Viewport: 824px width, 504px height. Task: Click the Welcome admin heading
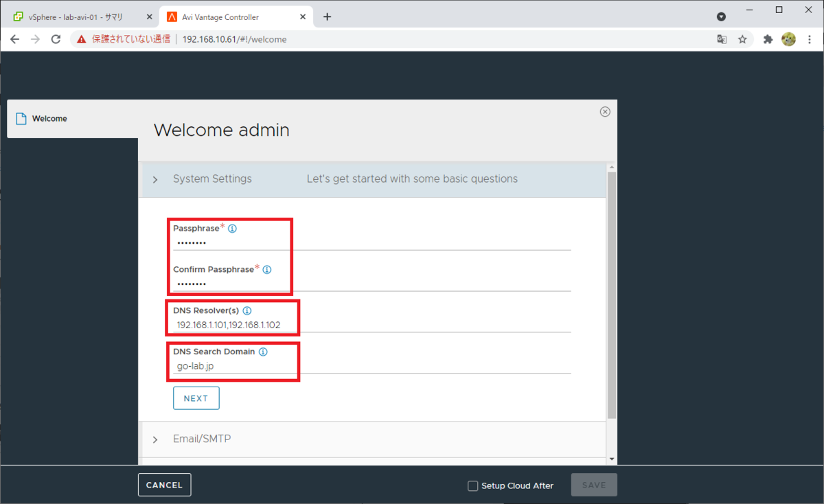pyautogui.click(x=222, y=130)
